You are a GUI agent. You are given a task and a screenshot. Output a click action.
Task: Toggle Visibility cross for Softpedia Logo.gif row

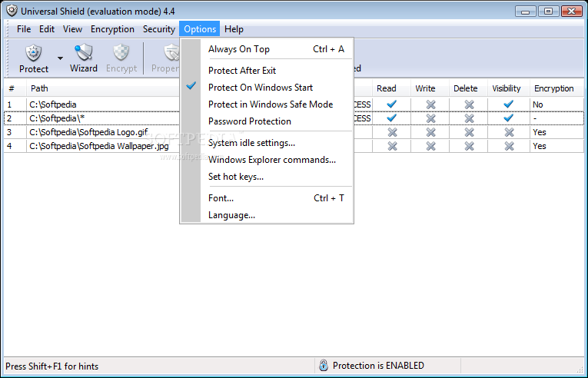(x=509, y=132)
